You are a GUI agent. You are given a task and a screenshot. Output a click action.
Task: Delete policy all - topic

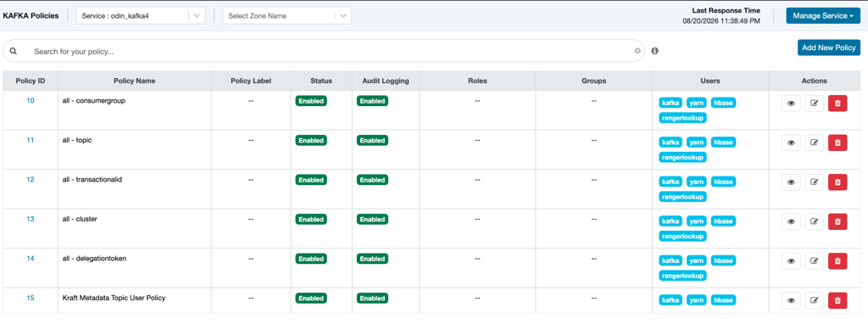click(x=837, y=143)
